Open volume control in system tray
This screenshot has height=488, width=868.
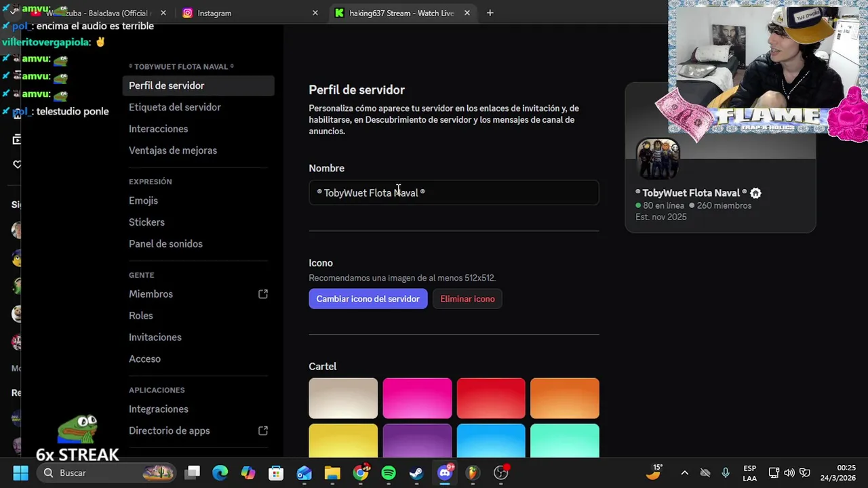tap(789, 473)
